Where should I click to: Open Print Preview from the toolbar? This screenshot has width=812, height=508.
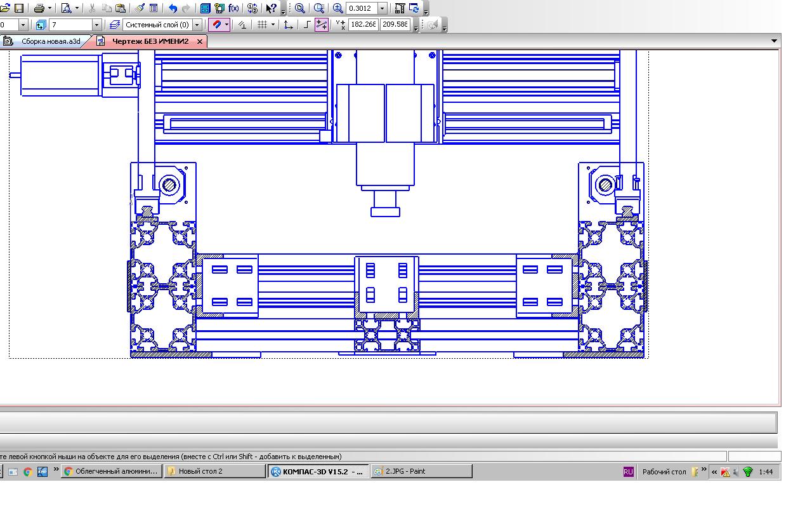tap(66, 8)
